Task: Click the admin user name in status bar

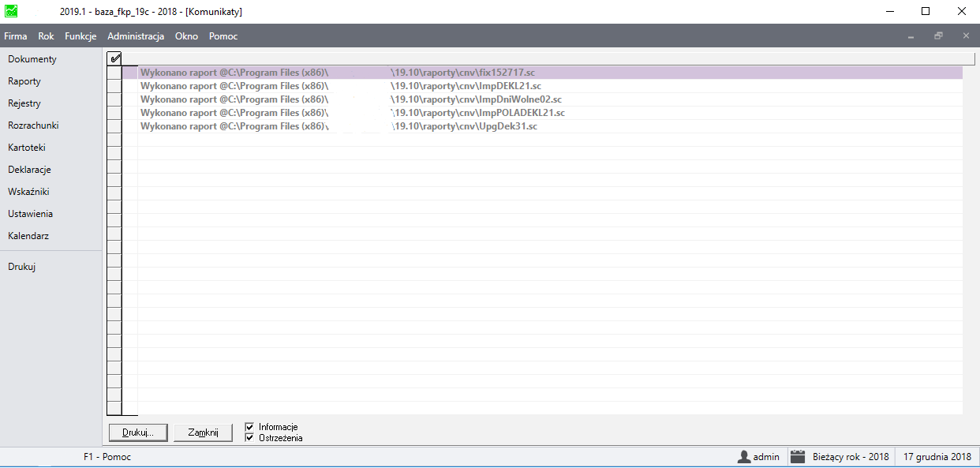Action: [766, 457]
